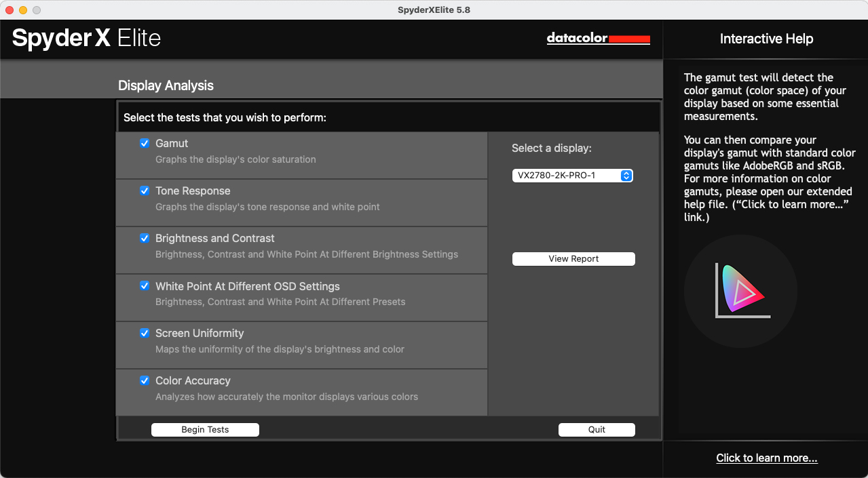This screenshot has width=868, height=478.
Task: Click 'Brightness, Contrast and White Point At Different Presets'
Action: (280, 302)
